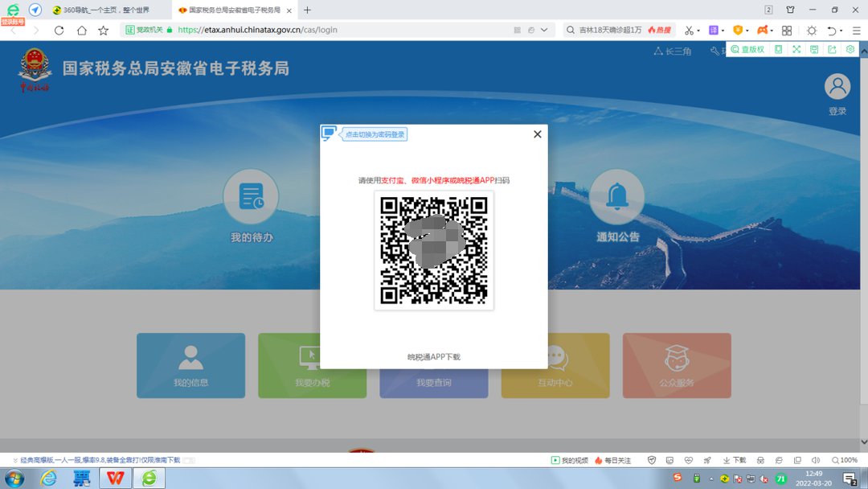The width and height of the screenshot is (868, 489).
Task: Open WPS Office from the taskbar
Action: coord(116,478)
